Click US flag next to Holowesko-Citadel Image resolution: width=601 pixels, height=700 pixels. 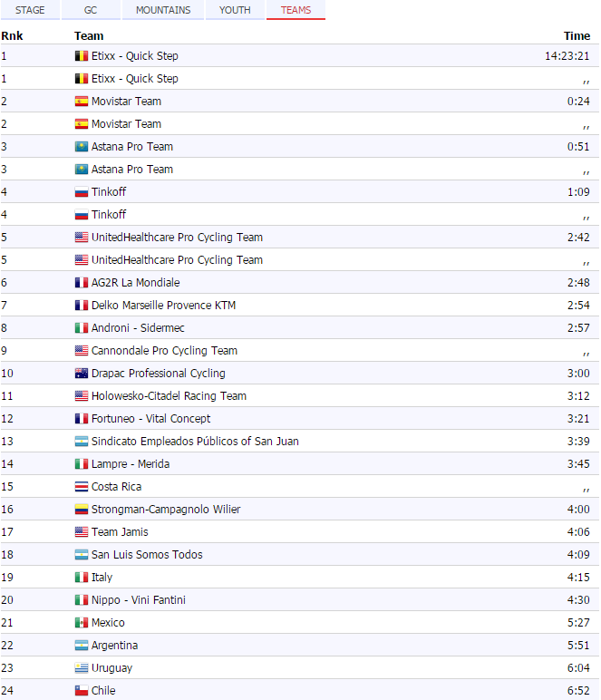pos(82,396)
